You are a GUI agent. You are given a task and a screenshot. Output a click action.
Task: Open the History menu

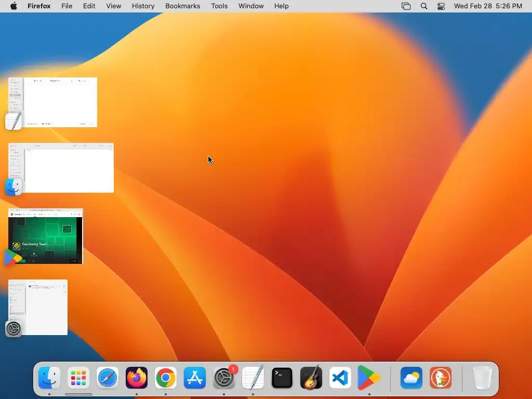pyautogui.click(x=143, y=6)
